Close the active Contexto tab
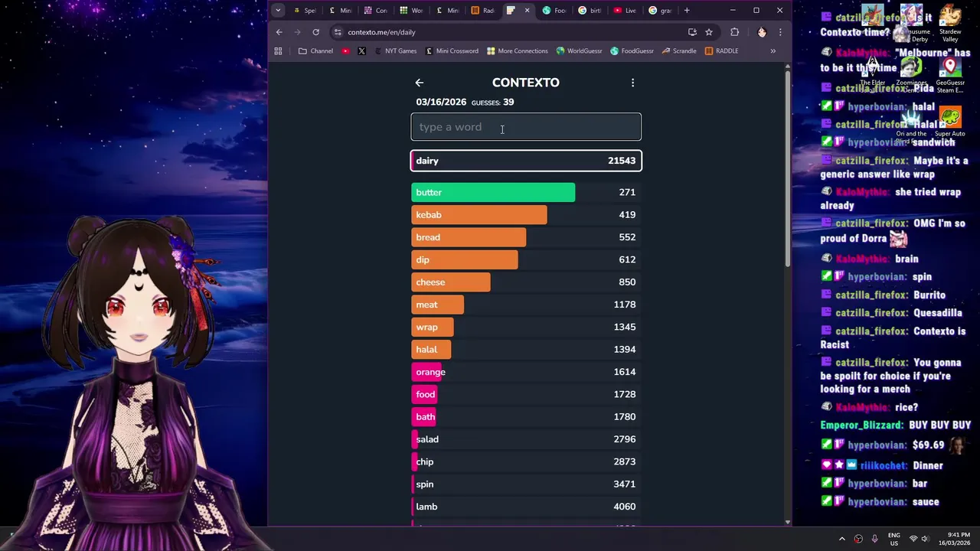The height and width of the screenshot is (551, 980). 527,10
